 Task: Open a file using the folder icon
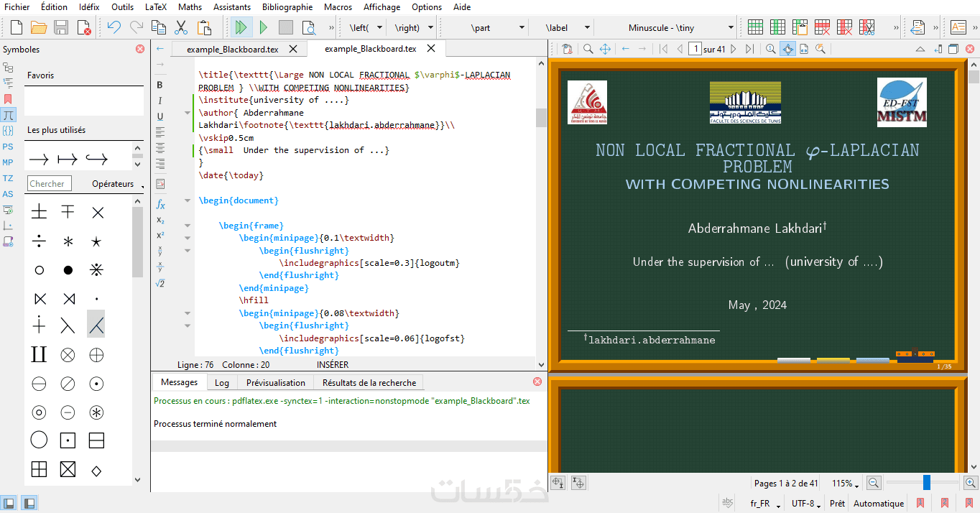pyautogui.click(x=39, y=28)
